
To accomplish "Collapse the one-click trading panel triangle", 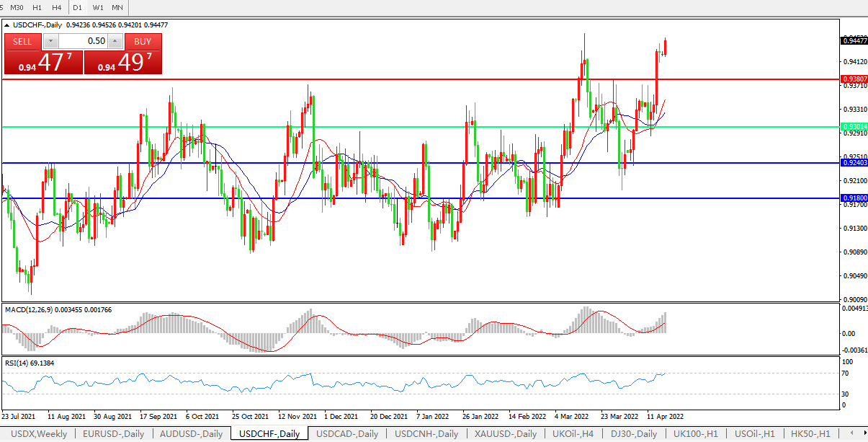I will click(x=7, y=25).
